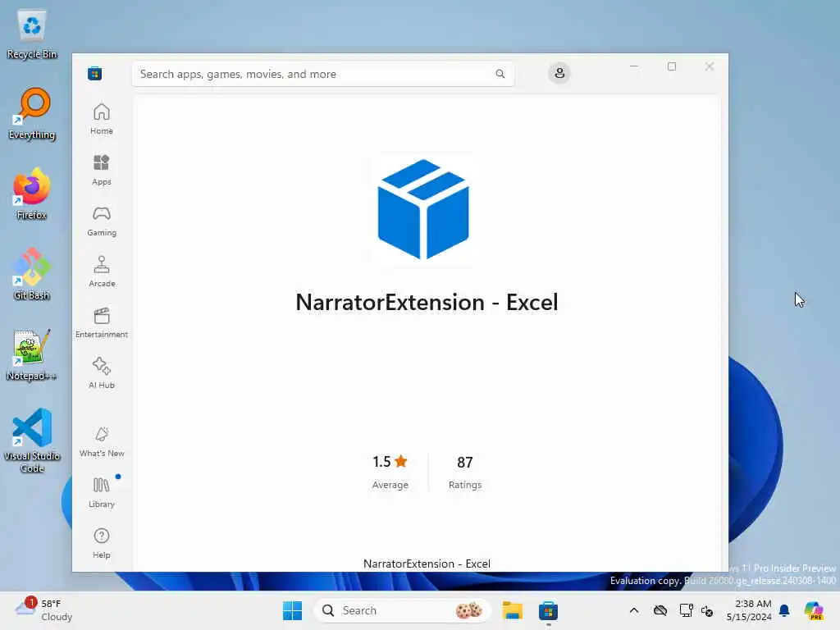
Task: Click the NarratorExtension blue box app icon
Action: [x=423, y=209]
